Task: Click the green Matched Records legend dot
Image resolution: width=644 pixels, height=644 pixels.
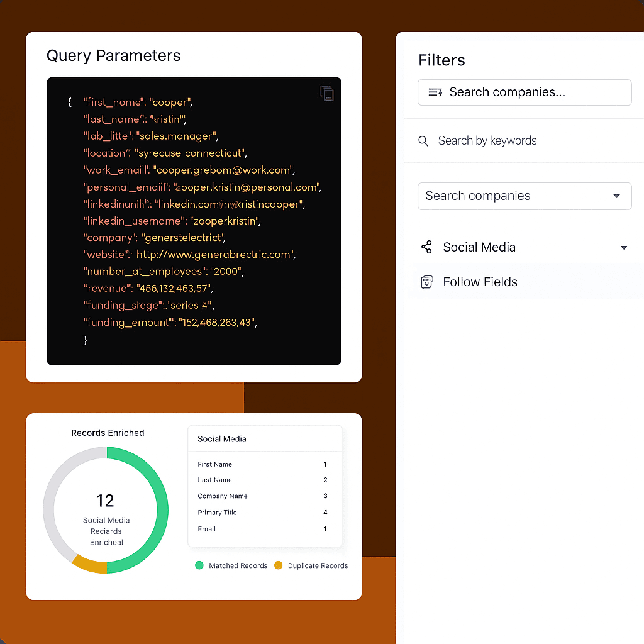Action: pyautogui.click(x=199, y=565)
